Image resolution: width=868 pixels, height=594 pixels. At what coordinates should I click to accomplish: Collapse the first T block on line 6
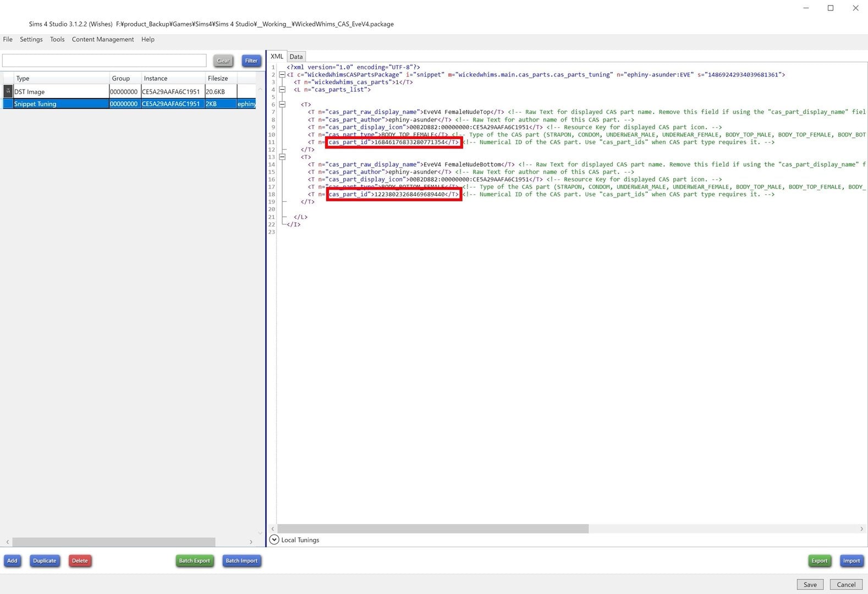click(282, 105)
